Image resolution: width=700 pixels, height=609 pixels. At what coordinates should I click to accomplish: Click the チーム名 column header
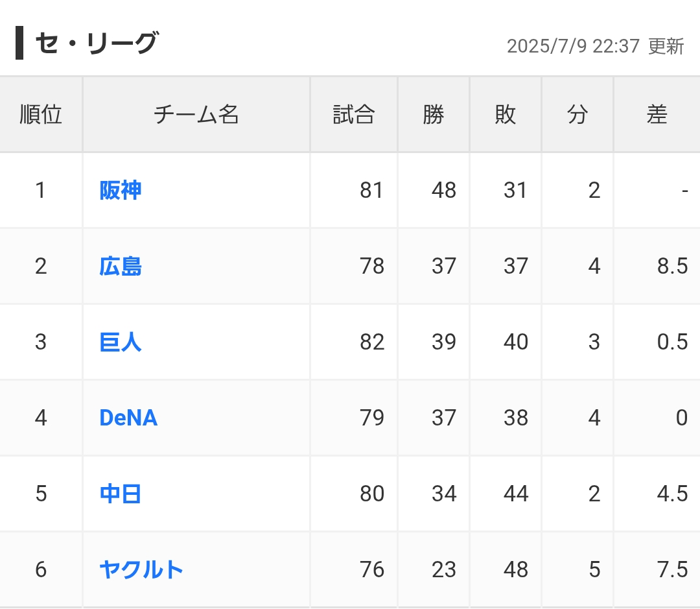pos(196,114)
